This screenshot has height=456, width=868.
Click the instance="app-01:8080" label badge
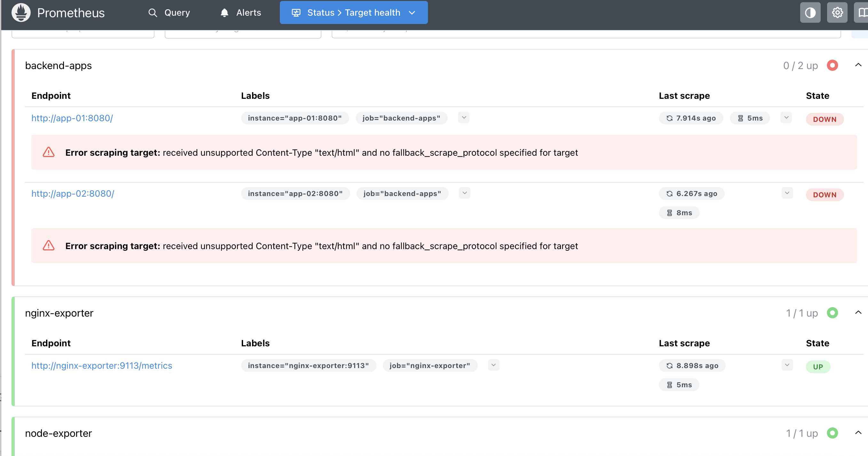295,118
